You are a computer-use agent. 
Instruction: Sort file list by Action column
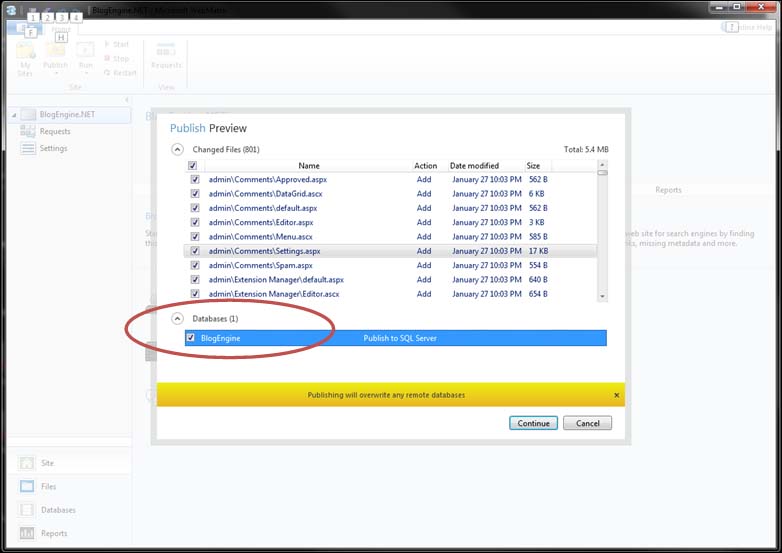coord(425,166)
